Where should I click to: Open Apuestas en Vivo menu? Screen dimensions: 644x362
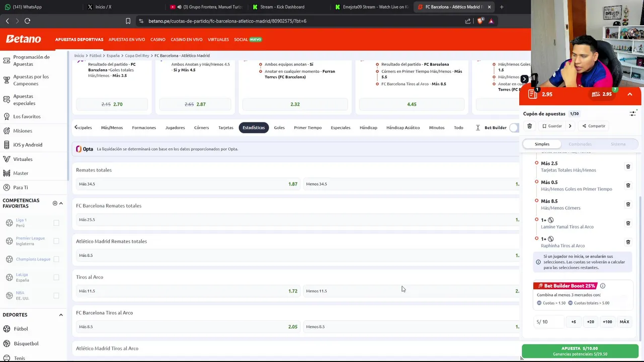pos(127,39)
